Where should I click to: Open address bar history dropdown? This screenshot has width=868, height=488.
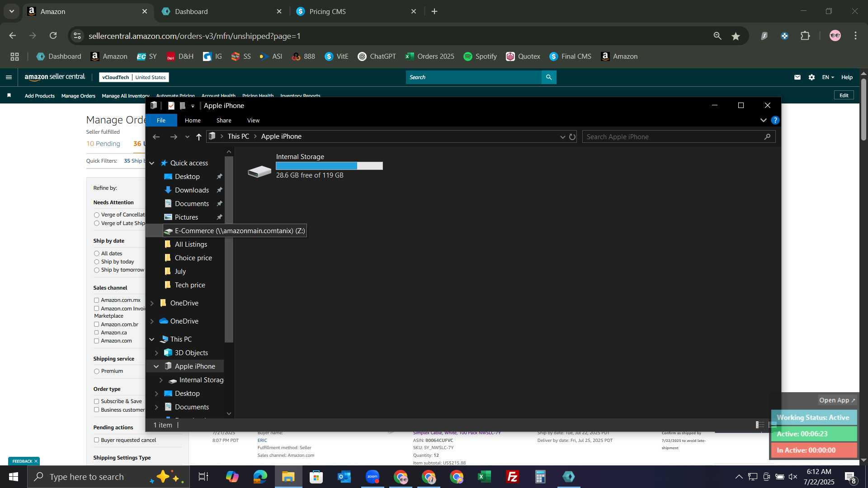562,137
